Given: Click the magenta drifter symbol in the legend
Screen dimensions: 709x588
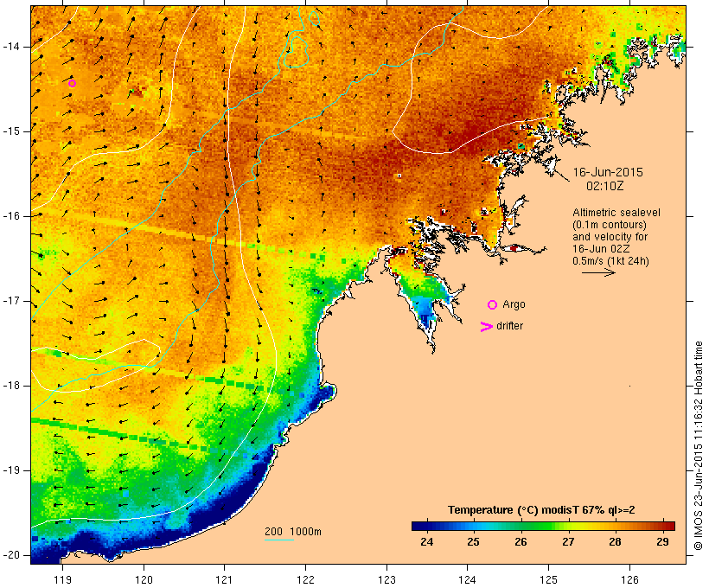Looking at the screenshot, I should pyautogui.click(x=487, y=327).
